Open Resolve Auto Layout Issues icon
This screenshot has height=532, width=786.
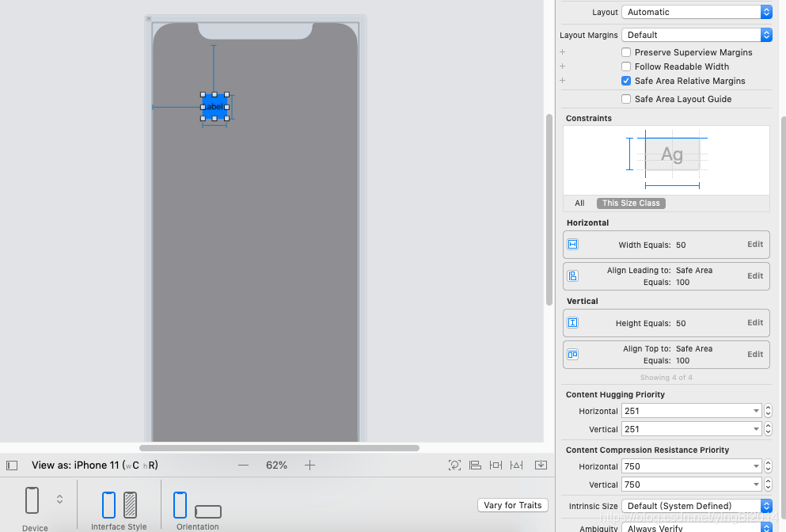click(x=516, y=465)
